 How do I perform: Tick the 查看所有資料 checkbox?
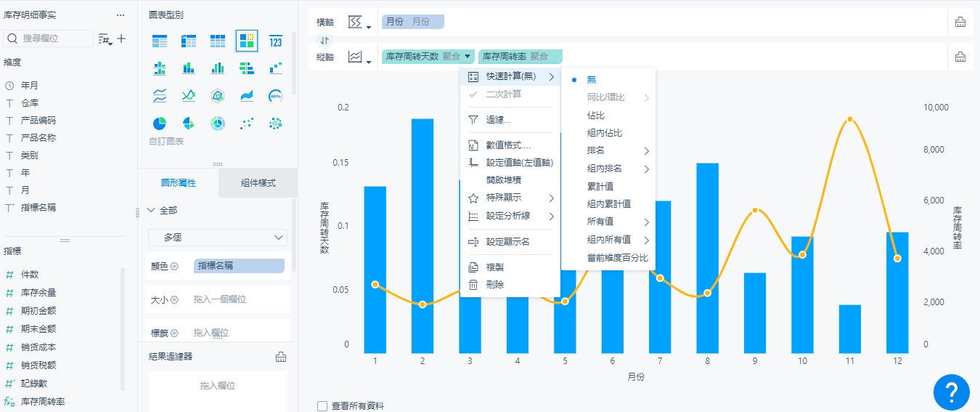point(322,406)
